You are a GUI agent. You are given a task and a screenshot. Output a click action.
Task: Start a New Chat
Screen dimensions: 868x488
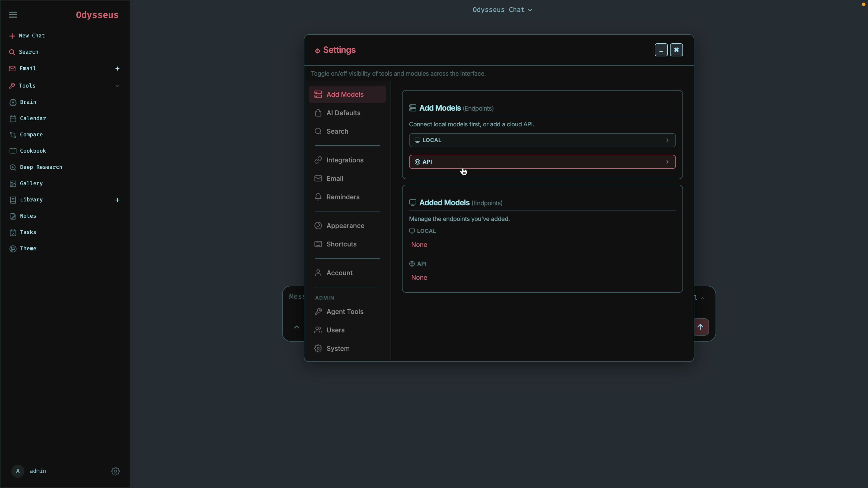point(27,36)
